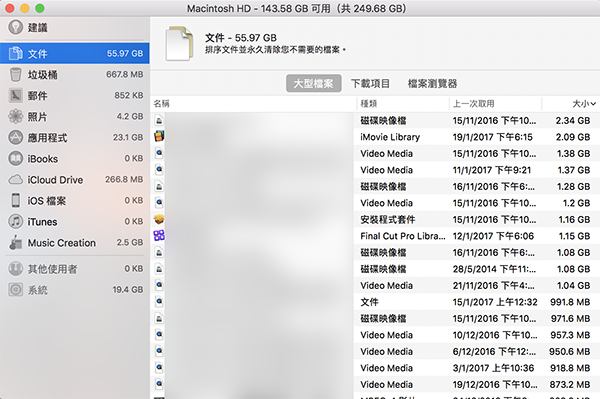Select the 文件 documents icon in sidebar
Viewport: 600px width, 399px height.
click(15, 54)
